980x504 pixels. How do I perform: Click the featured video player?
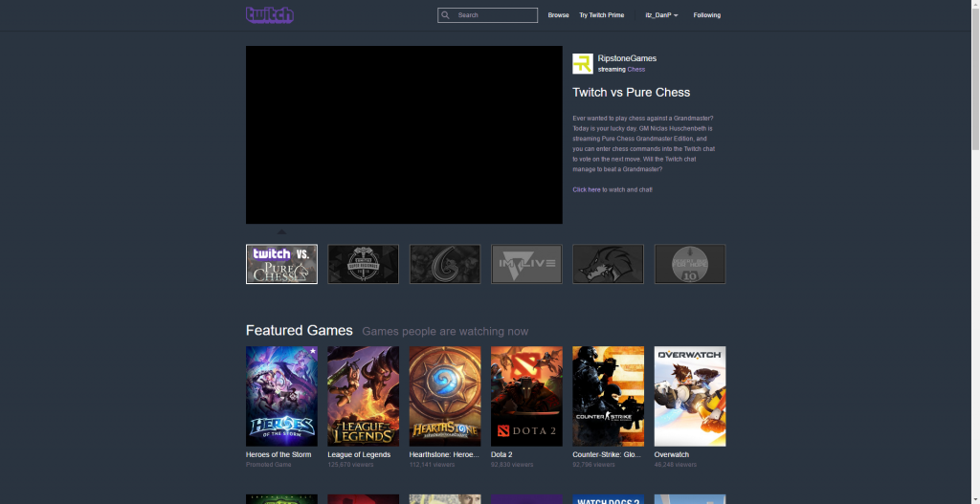click(404, 135)
